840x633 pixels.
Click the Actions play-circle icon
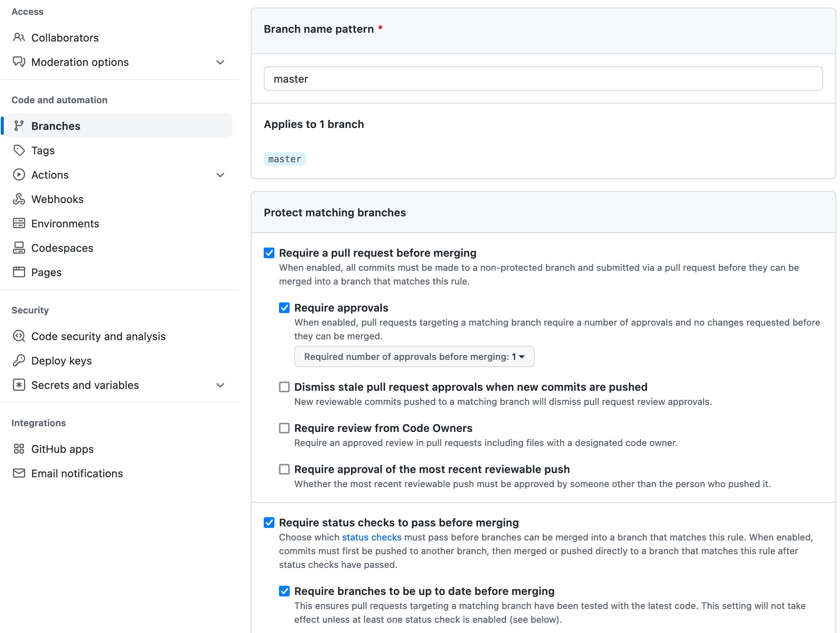click(19, 174)
